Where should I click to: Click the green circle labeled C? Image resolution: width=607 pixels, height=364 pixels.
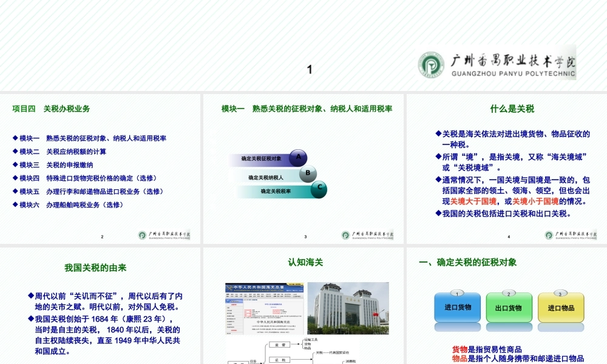[318, 190]
